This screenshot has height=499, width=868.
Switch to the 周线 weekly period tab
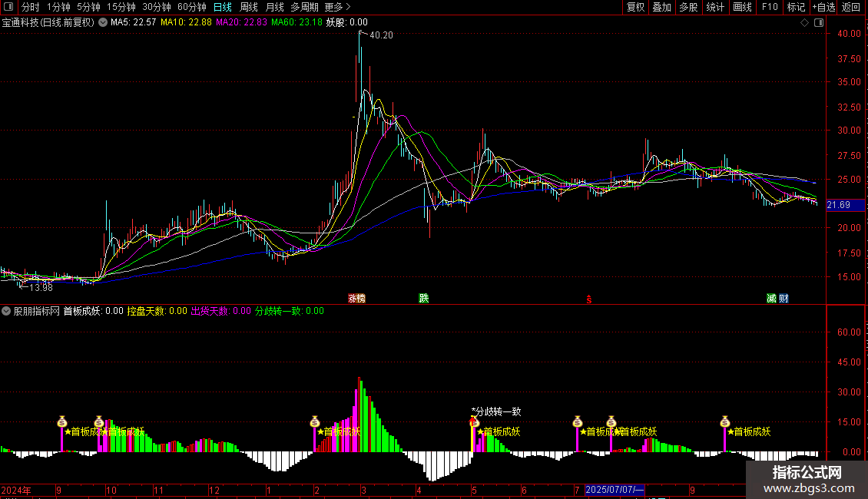(x=249, y=7)
